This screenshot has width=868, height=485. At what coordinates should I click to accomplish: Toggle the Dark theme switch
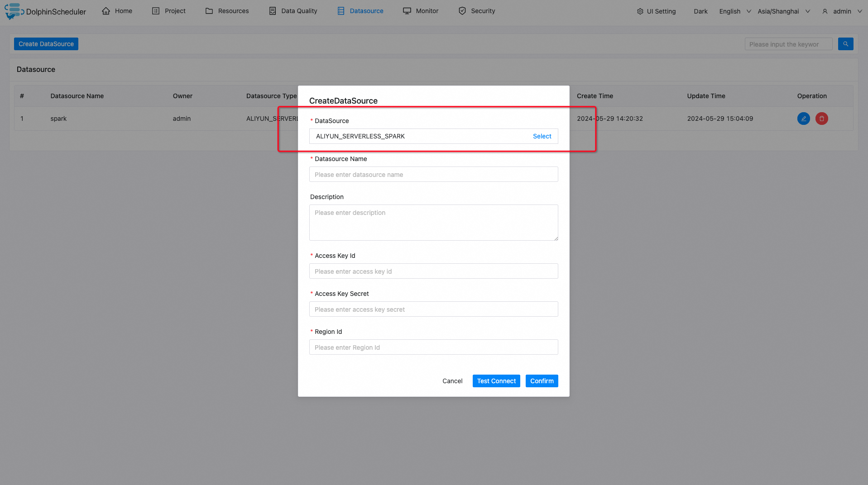pyautogui.click(x=700, y=11)
